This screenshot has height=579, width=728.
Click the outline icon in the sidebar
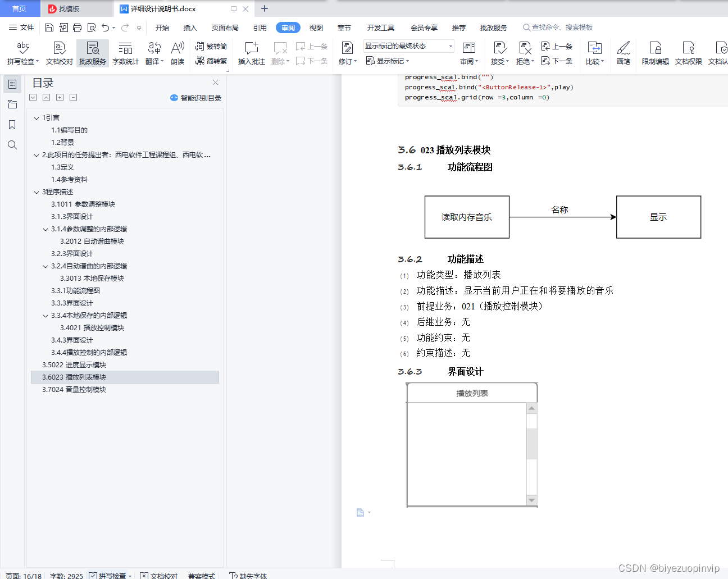[12, 84]
